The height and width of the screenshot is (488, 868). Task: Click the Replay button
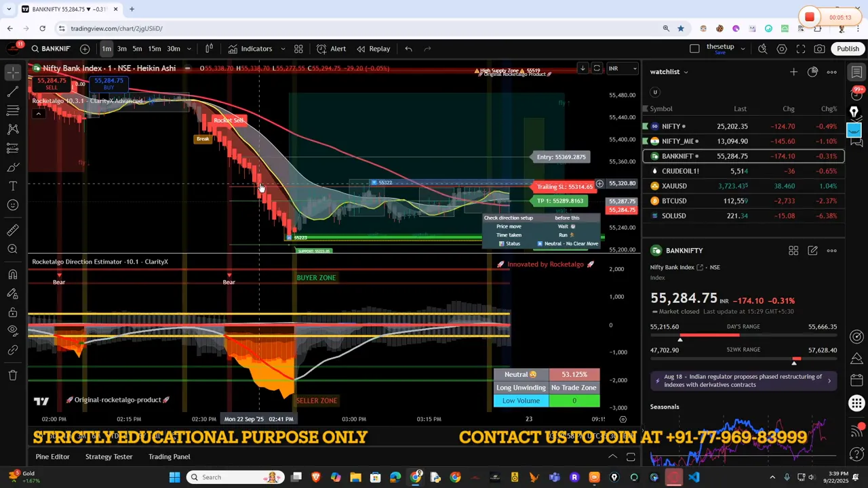pyautogui.click(x=374, y=49)
